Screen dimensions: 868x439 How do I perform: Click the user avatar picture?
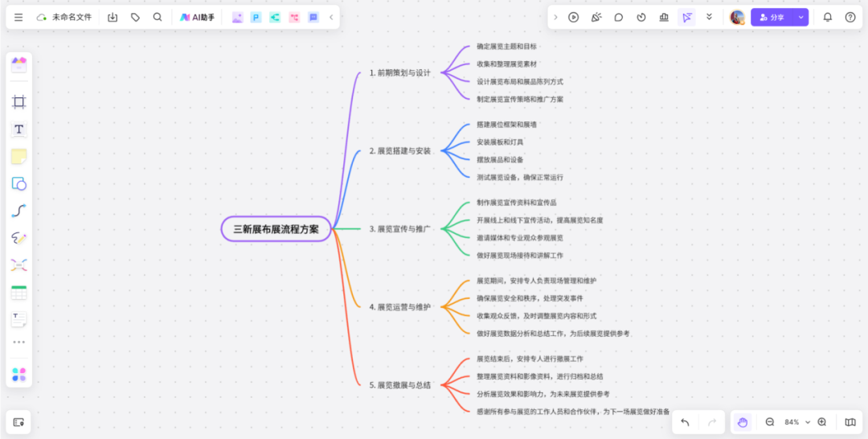tap(737, 18)
